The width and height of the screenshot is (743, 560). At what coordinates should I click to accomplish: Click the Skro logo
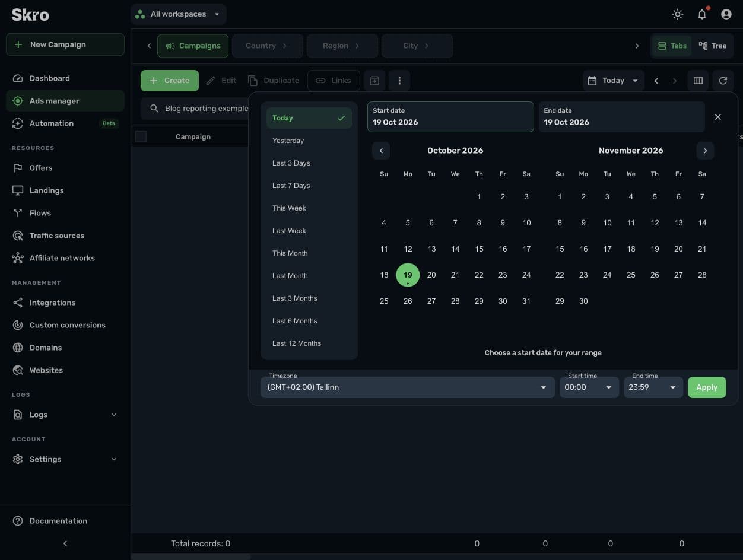pyautogui.click(x=30, y=15)
